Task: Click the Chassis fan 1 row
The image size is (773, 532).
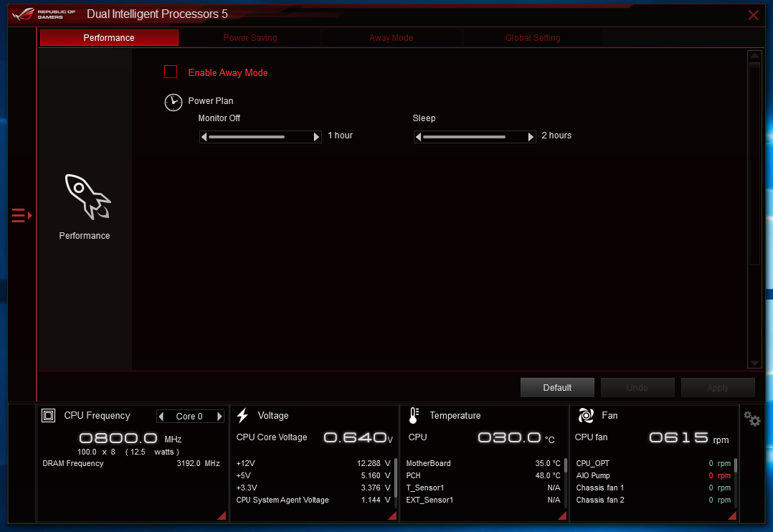Action: (653, 488)
